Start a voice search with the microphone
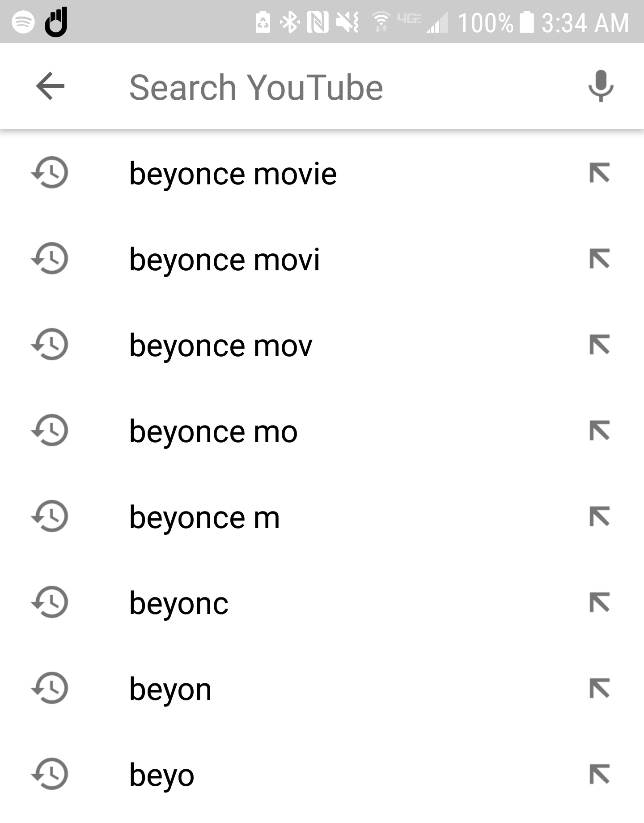The image size is (644, 823). coord(599,87)
